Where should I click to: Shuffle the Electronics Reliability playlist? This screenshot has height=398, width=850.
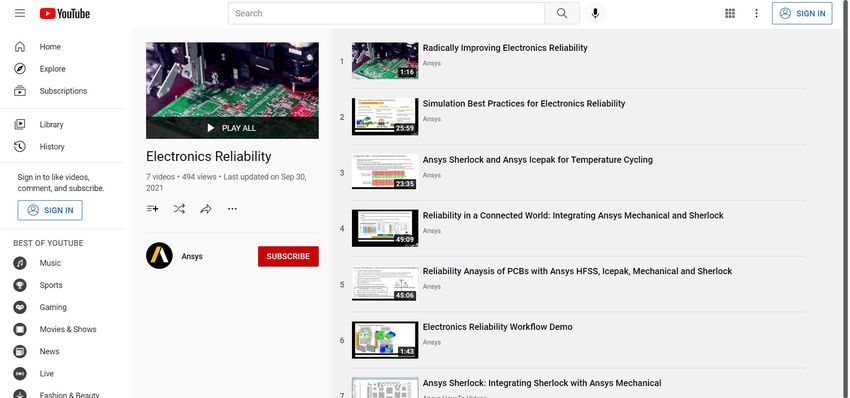coord(179,209)
